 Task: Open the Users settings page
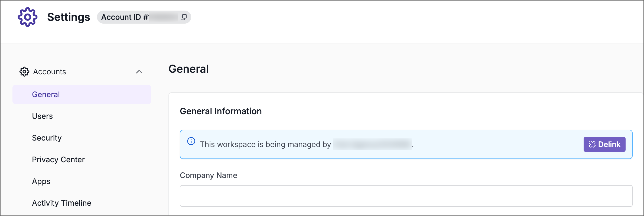[42, 116]
